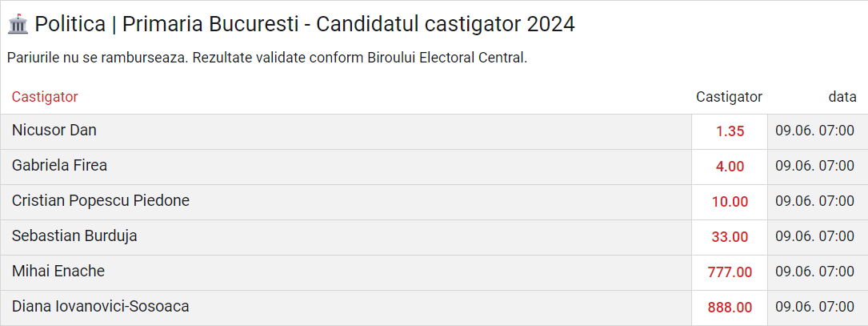The width and height of the screenshot is (868, 326).
Task: Pick the 10.00 odds for Piedone
Action: coord(730,202)
